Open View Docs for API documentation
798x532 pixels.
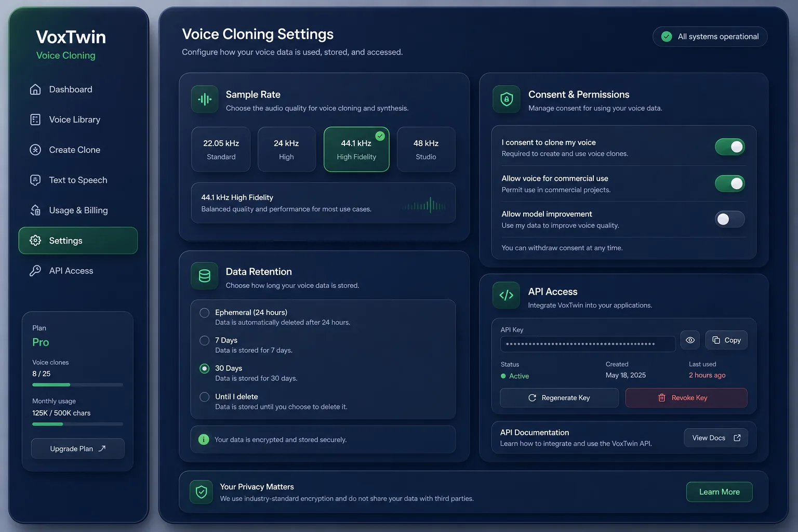coord(716,438)
